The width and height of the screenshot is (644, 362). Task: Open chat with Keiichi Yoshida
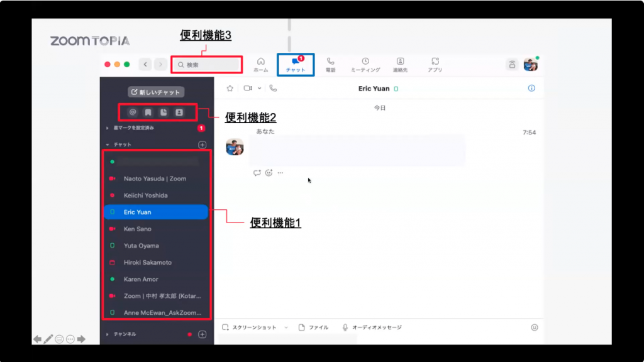coord(156,195)
